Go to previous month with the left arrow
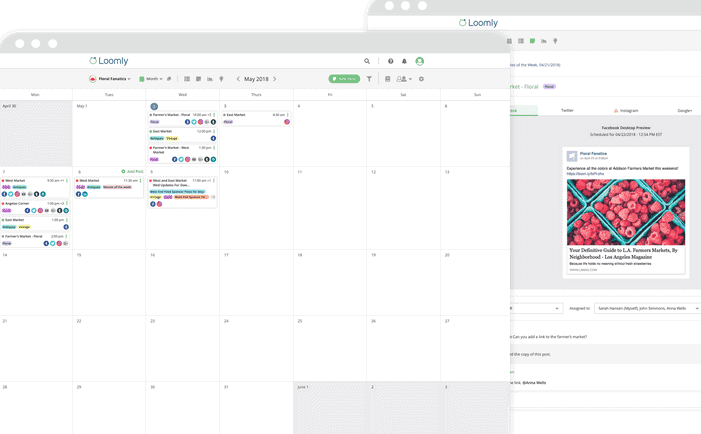Screen dimensions: 701x434 (238, 79)
